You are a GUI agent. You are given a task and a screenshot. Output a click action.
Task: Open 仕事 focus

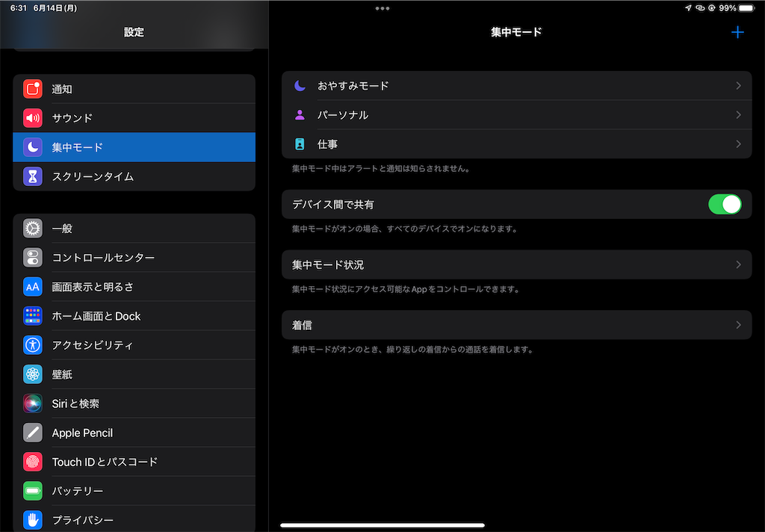click(x=517, y=144)
